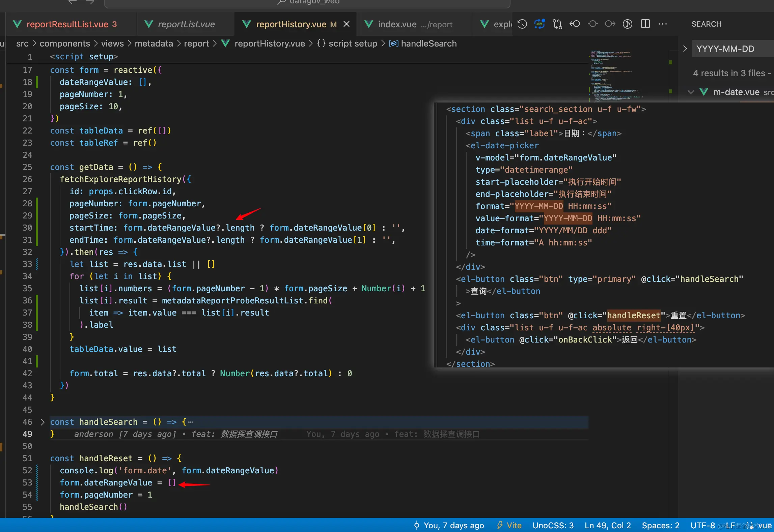This screenshot has width=774, height=532.
Task: Click the toggle file blame icon
Action: point(628,24)
